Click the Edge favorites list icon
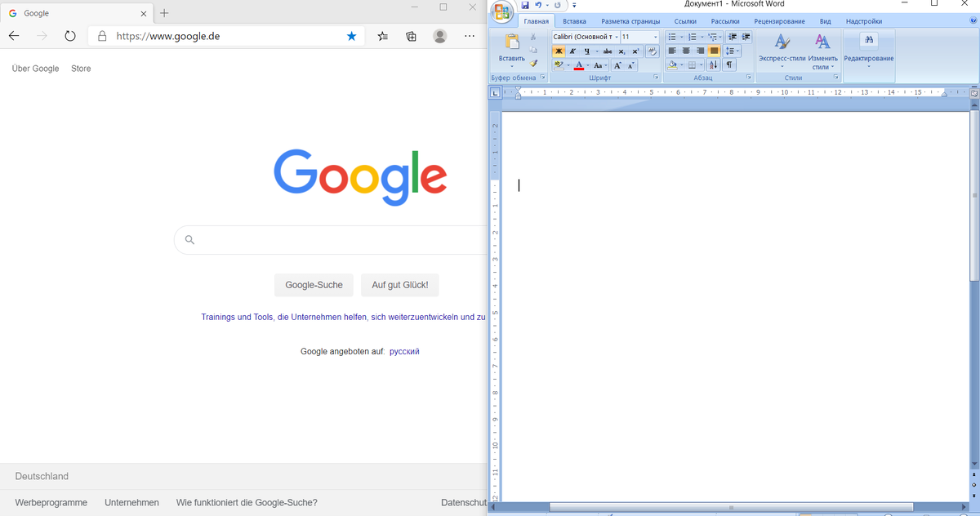The image size is (980, 516). (x=383, y=36)
